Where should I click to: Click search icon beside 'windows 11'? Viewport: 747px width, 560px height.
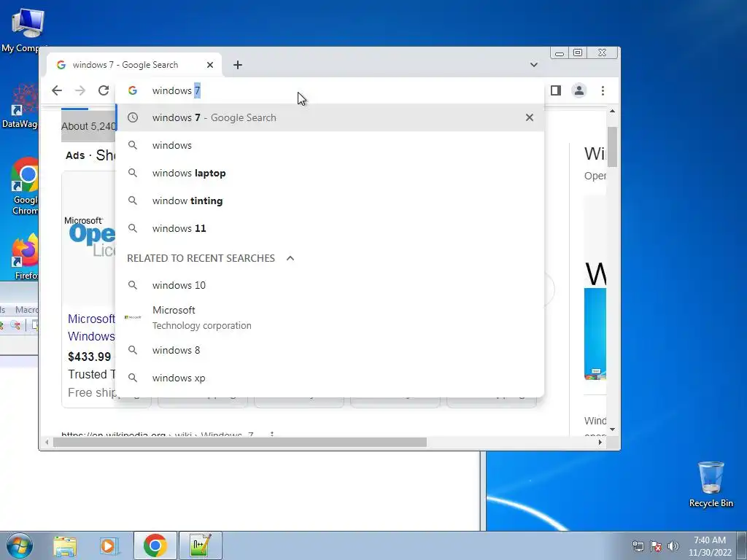tap(133, 228)
